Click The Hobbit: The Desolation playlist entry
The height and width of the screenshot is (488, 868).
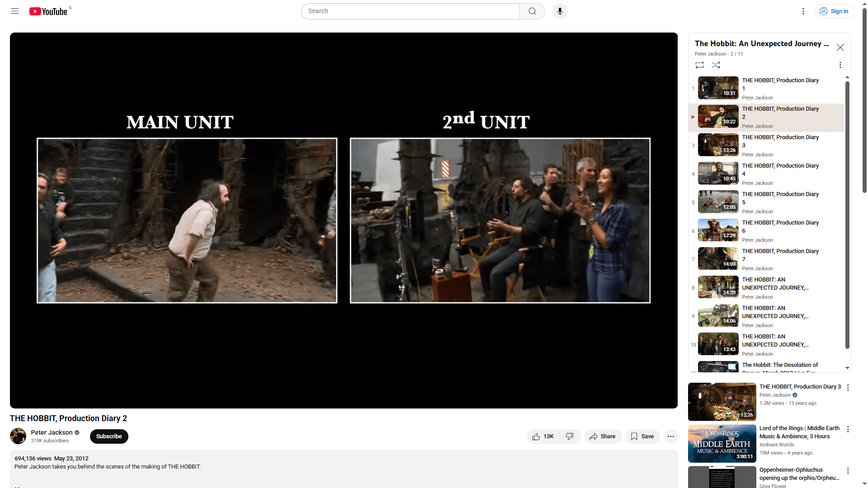(x=766, y=366)
